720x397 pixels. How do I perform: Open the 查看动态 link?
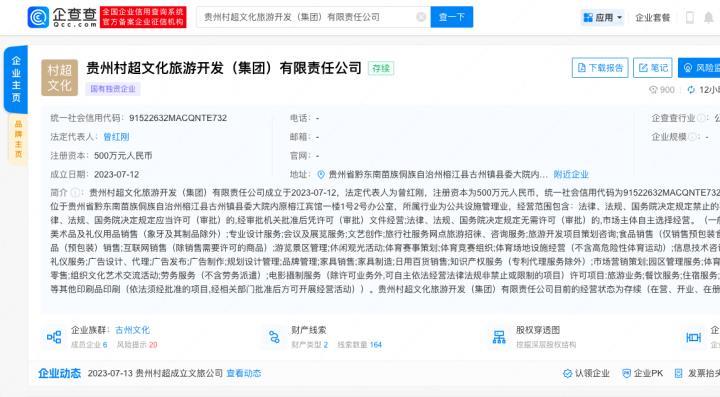pos(244,374)
